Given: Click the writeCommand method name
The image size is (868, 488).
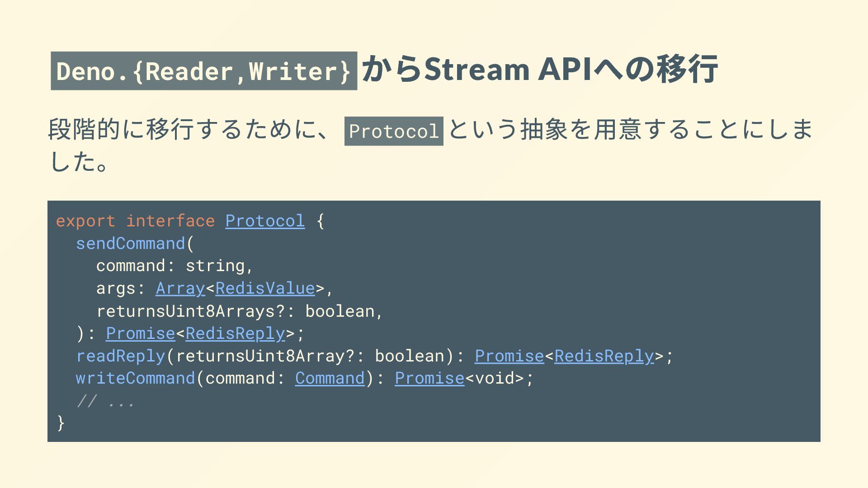Looking at the screenshot, I should point(135,378).
